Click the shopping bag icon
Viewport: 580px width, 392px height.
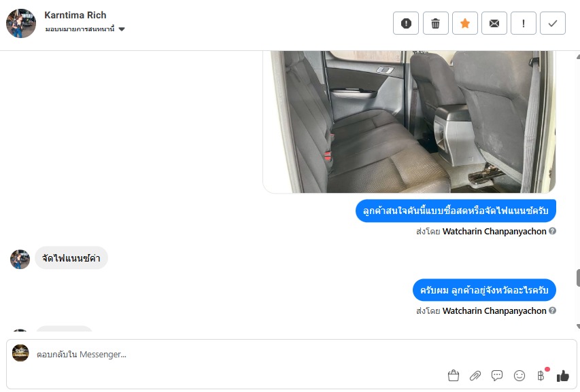tap(453, 376)
